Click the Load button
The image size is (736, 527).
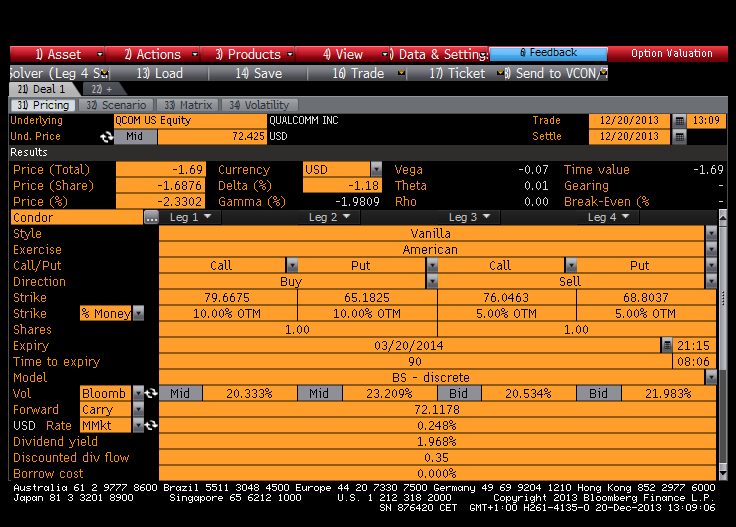coord(160,74)
